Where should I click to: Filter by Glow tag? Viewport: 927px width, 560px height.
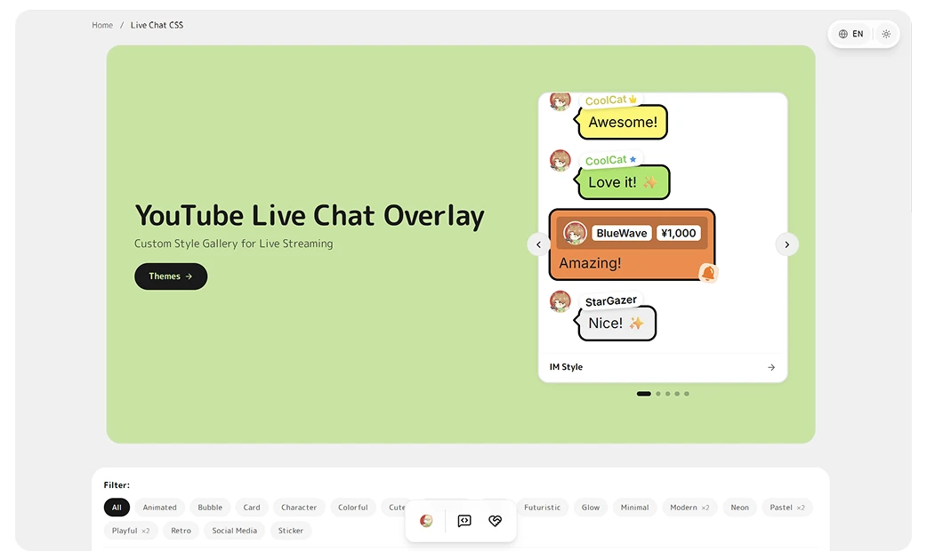[591, 508]
